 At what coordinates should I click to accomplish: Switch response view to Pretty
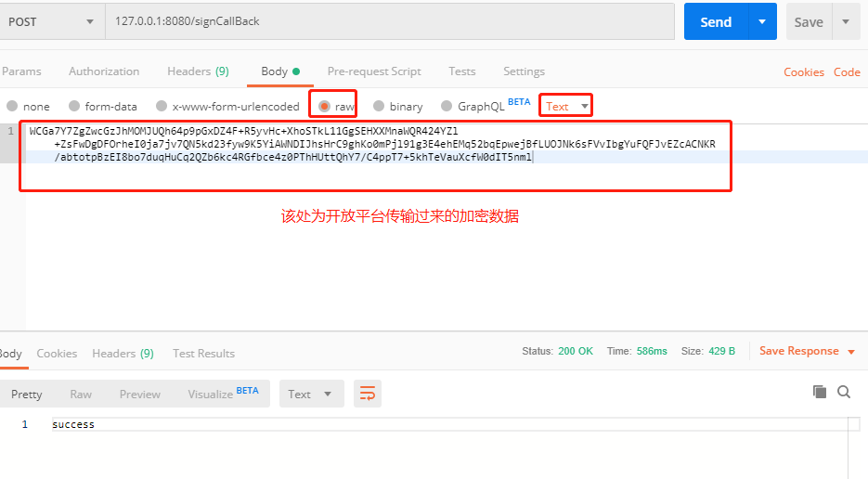(27, 395)
